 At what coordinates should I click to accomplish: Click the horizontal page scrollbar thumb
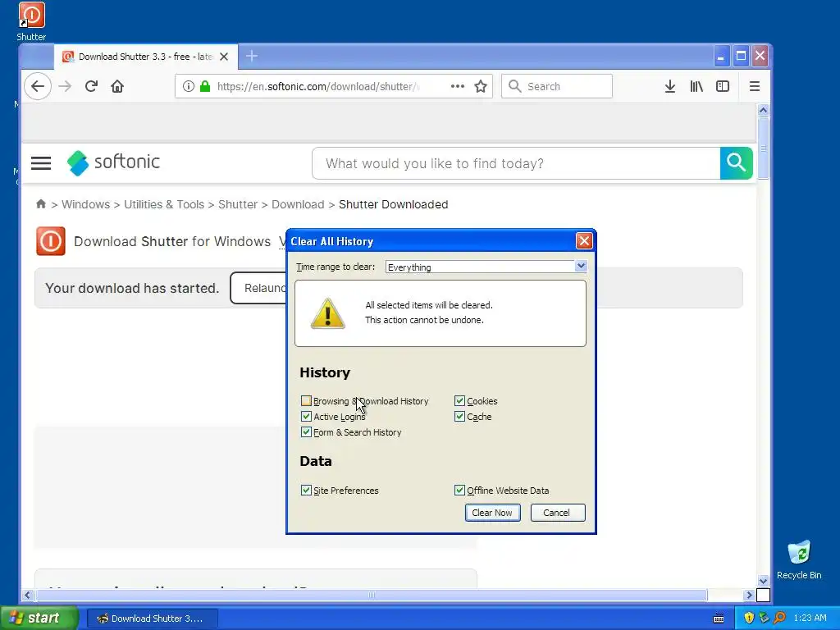(371, 595)
